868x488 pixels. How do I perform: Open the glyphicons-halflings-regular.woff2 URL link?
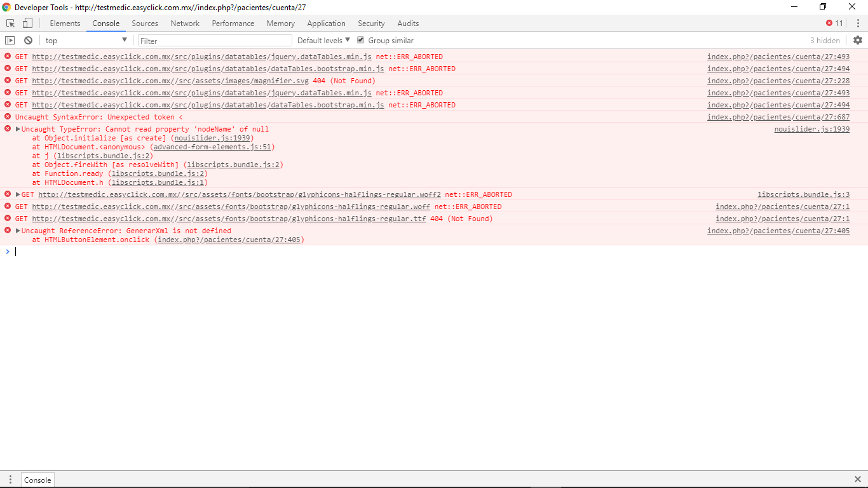[x=240, y=194]
